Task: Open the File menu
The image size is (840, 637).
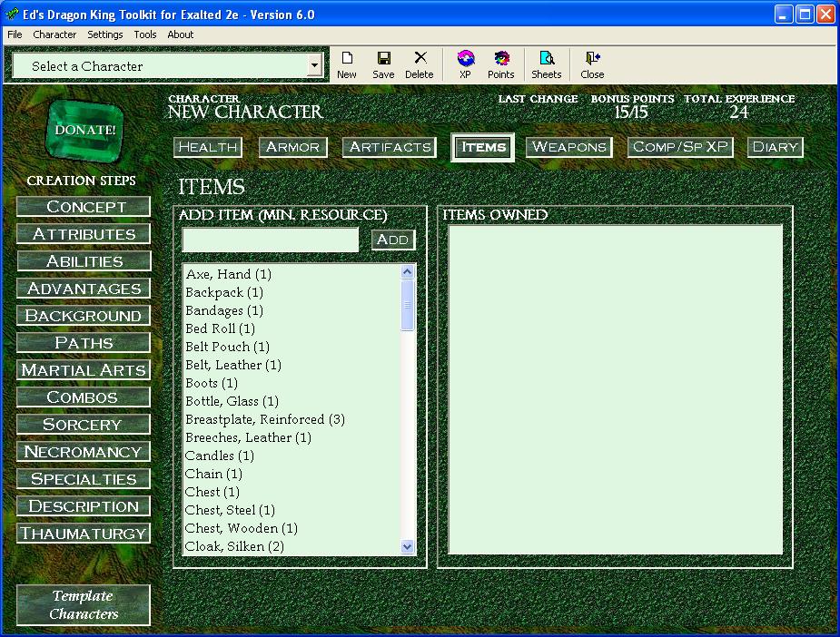Action: tap(15, 34)
